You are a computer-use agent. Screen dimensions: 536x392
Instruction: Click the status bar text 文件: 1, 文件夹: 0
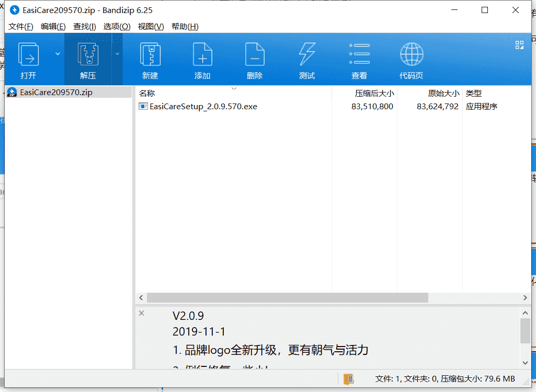406,379
